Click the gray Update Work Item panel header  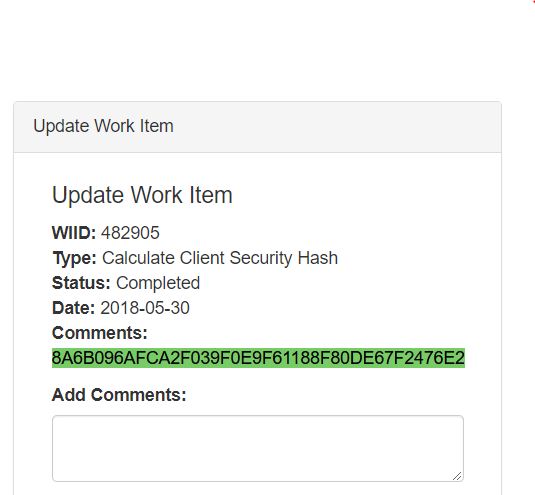click(x=258, y=127)
